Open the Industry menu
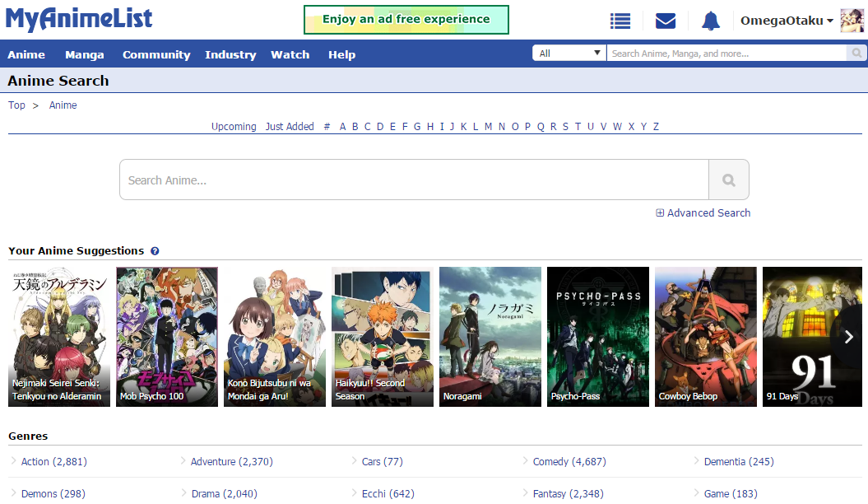Viewport: 868px width, 504px height. (x=230, y=55)
